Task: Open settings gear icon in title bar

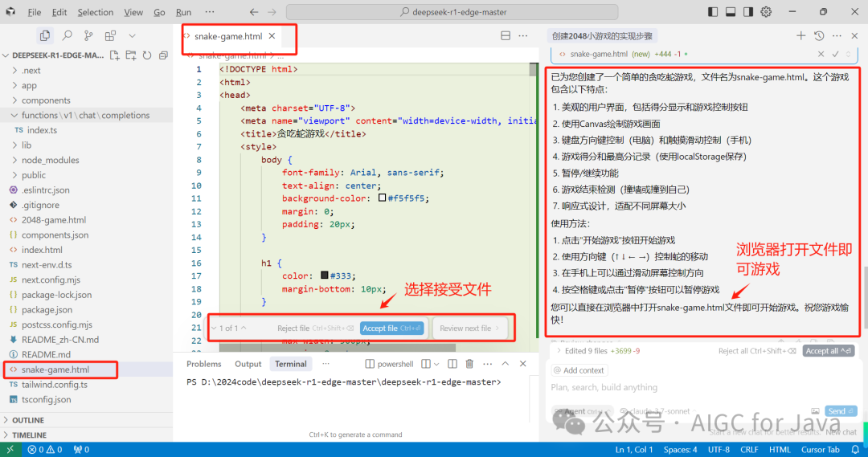Action: click(x=766, y=11)
